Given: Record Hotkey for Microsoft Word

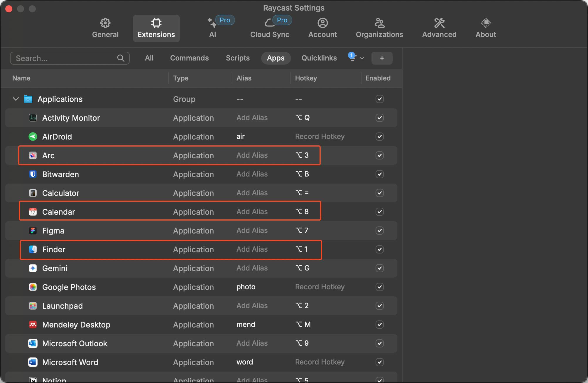Looking at the screenshot, I should pos(320,362).
